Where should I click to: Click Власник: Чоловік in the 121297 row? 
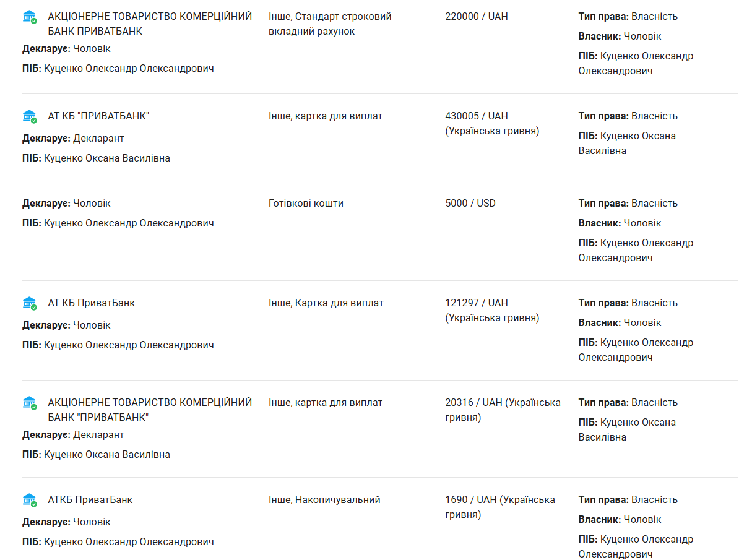click(620, 323)
